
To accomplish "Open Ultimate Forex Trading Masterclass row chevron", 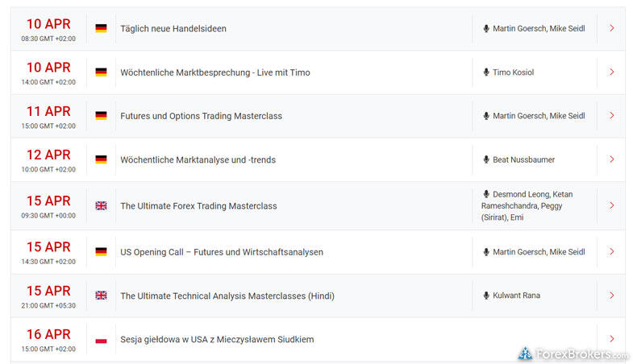I will pos(612,206).
